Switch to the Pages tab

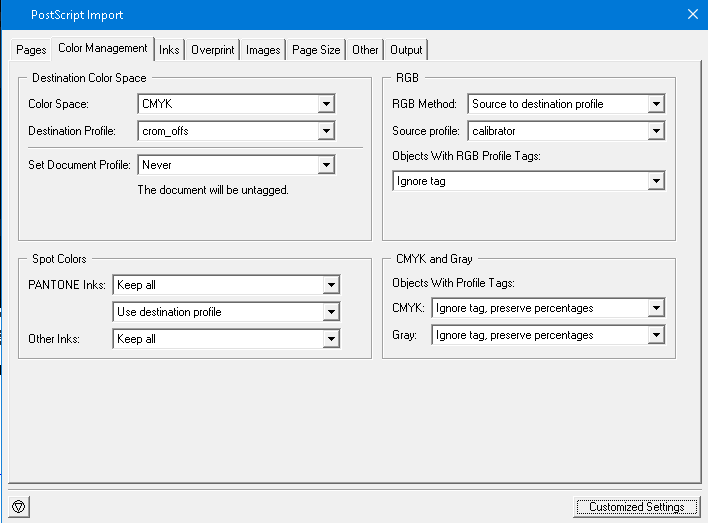31,50
